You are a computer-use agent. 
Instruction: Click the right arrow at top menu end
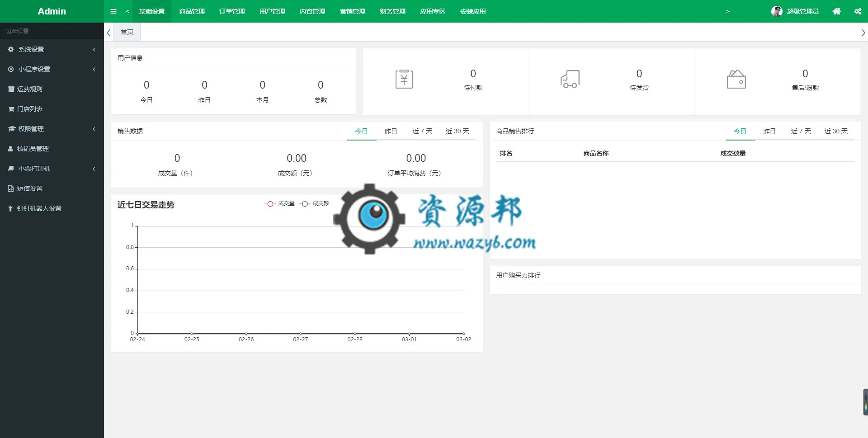(727, 11)
